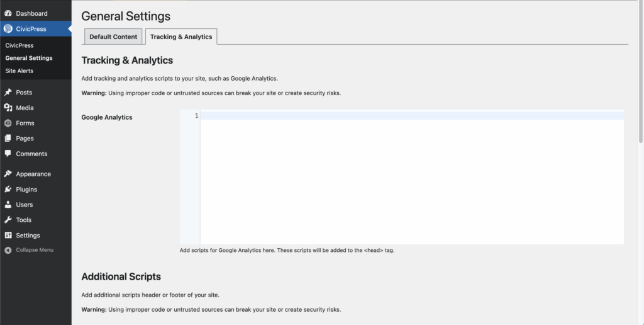Click the Appearance paintbrush icon
The height and width of the screenshot is (325, 644).
pos(8,174)
